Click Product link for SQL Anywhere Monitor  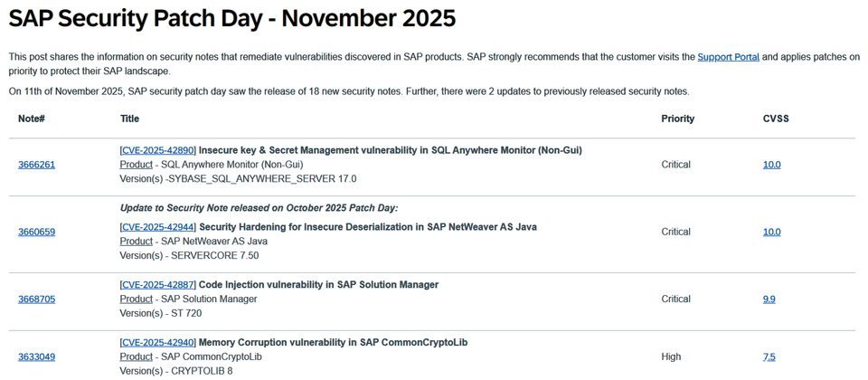pyautogui.click(x=136, y=165)
